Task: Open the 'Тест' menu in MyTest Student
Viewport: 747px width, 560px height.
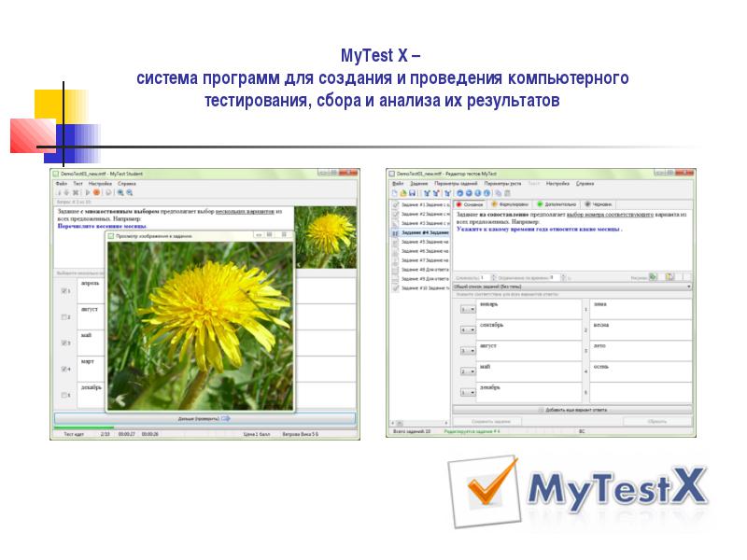Action: click(x=78, y=183)
